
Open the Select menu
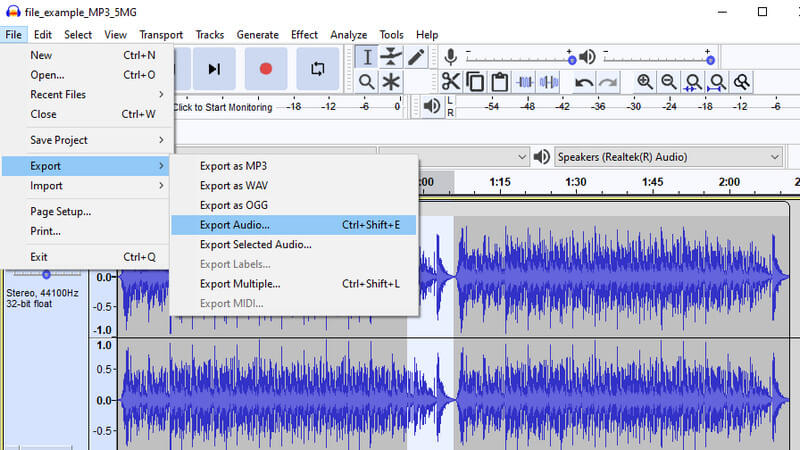tap(78, 35)
